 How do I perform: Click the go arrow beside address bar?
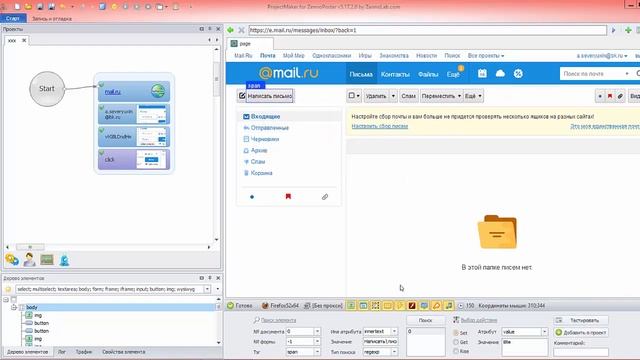pyautogui.click(x=613, y=30)
